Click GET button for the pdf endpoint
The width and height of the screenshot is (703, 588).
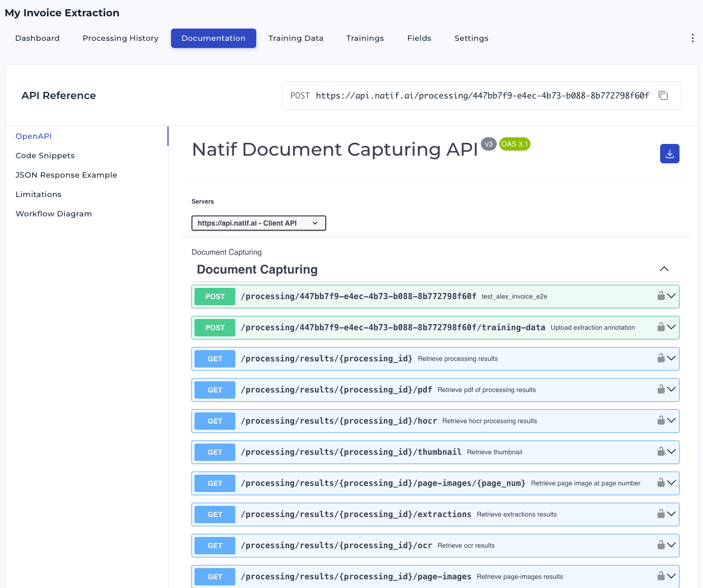pyautogui.click(x=215, y=390)
